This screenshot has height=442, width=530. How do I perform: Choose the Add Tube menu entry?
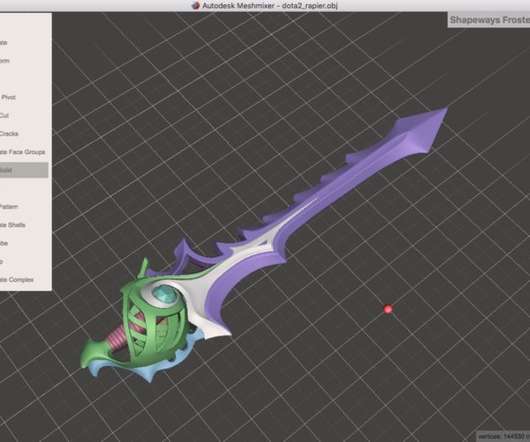coord(4,243)
